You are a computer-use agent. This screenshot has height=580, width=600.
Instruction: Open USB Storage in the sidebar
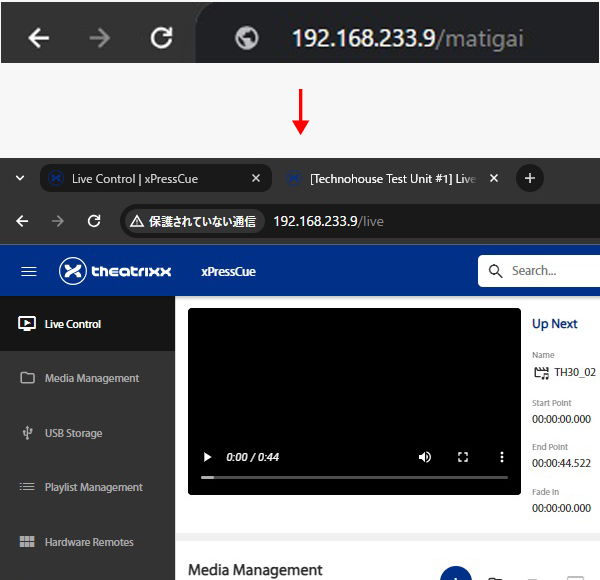tap(87, 433)
